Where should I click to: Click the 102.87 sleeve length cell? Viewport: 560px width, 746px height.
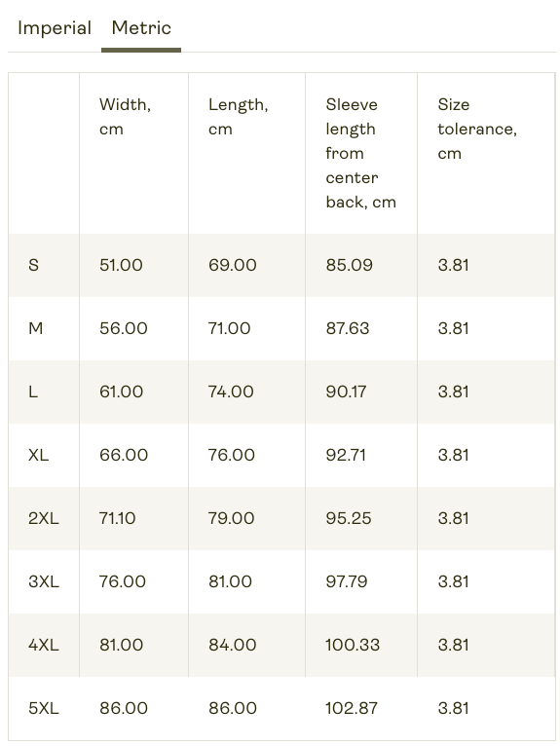[352, 708]
